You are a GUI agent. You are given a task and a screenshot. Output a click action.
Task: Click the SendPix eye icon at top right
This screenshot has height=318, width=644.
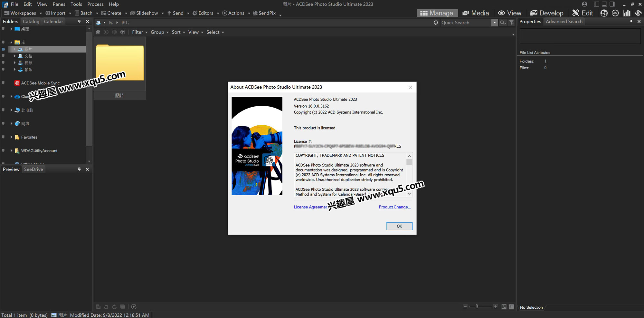[638, 13]
